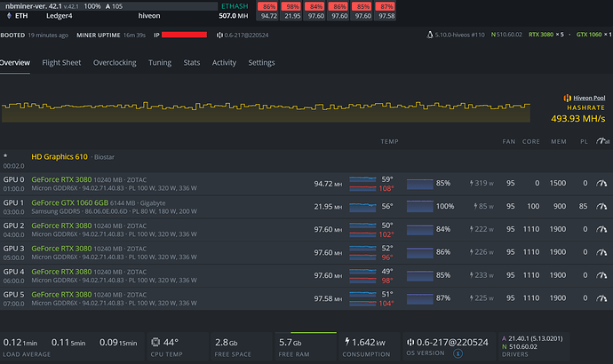Click GPU 0 GeForce RTX 3080 name

tap(61, 179)
